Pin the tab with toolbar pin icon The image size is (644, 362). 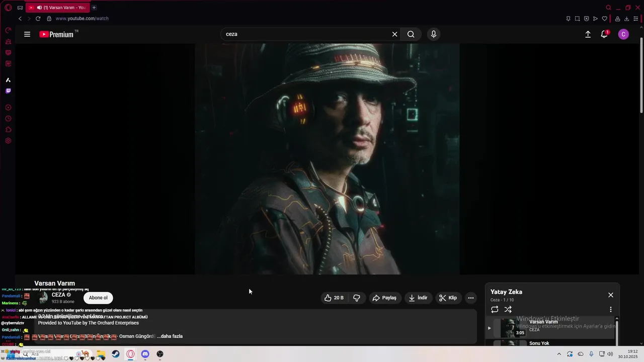pos(568,19)
